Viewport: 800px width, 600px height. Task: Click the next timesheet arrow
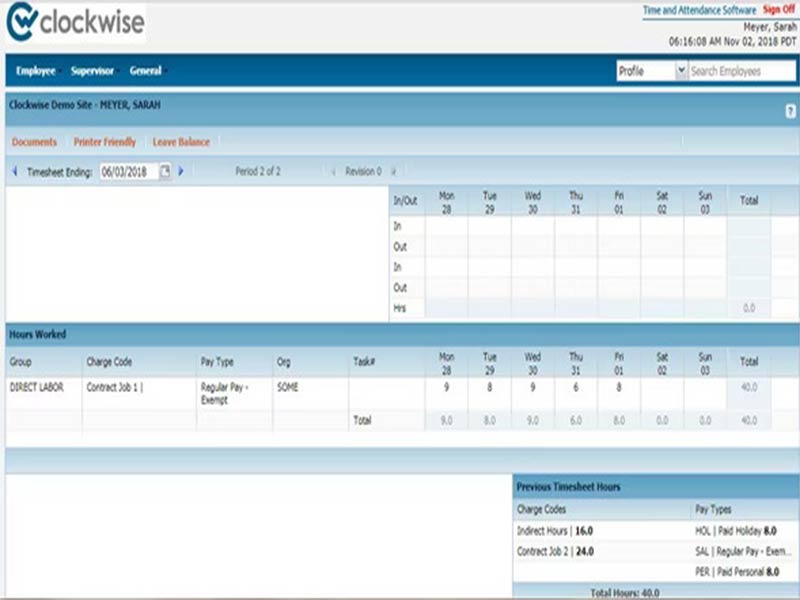(x=181, y=172)
